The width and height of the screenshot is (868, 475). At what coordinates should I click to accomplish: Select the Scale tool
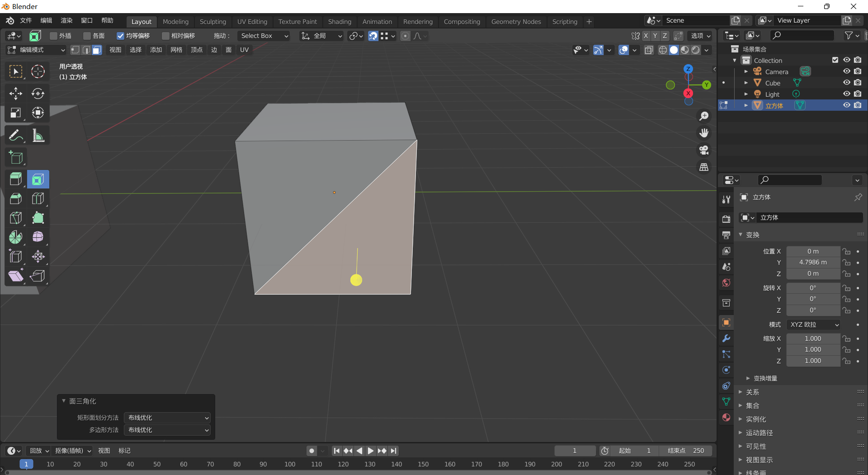(16, 113)
